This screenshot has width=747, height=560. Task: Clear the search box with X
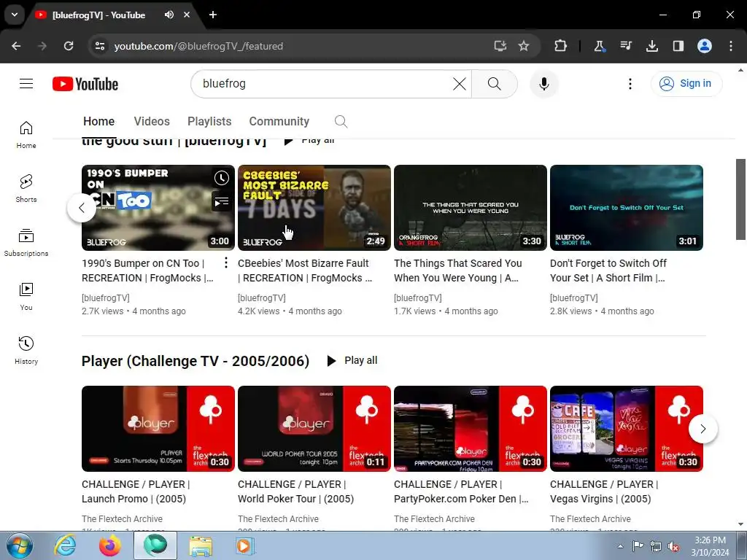pyautogui.click(x=460, y=84)
